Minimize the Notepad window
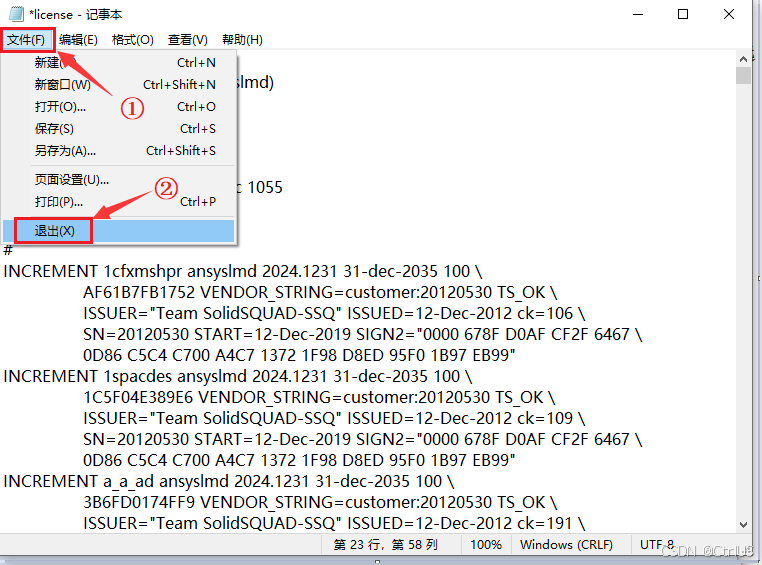This screenshot has height=565, width=762. [638, 15]
